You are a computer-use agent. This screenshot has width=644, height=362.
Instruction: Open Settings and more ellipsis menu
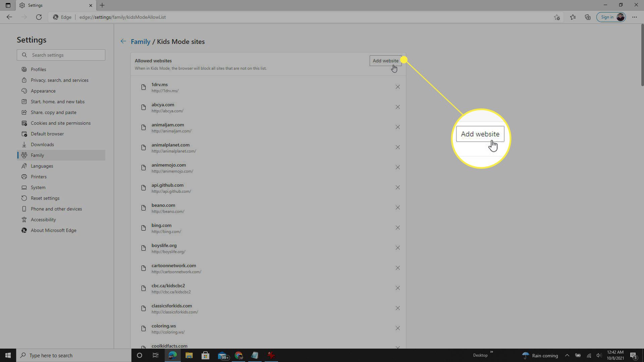(x=635, y=17)
